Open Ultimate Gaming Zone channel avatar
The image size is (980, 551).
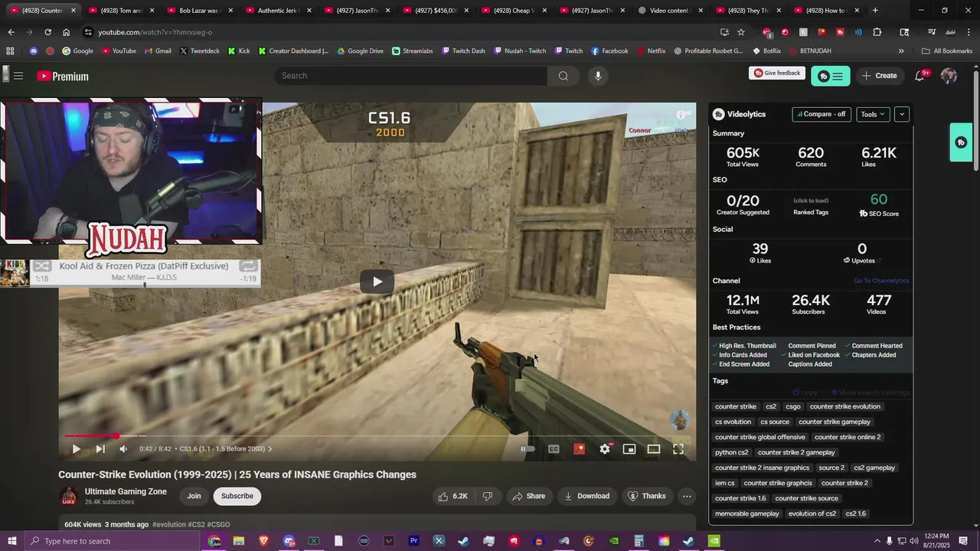pos(69,496)
